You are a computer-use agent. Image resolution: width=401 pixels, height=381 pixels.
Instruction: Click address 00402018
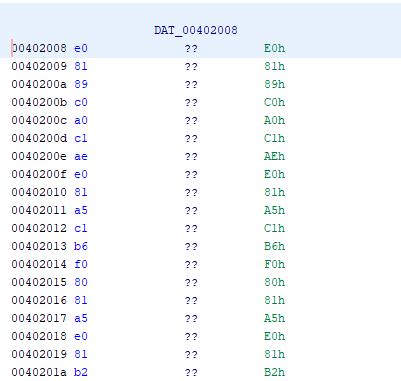click(39, 336)
